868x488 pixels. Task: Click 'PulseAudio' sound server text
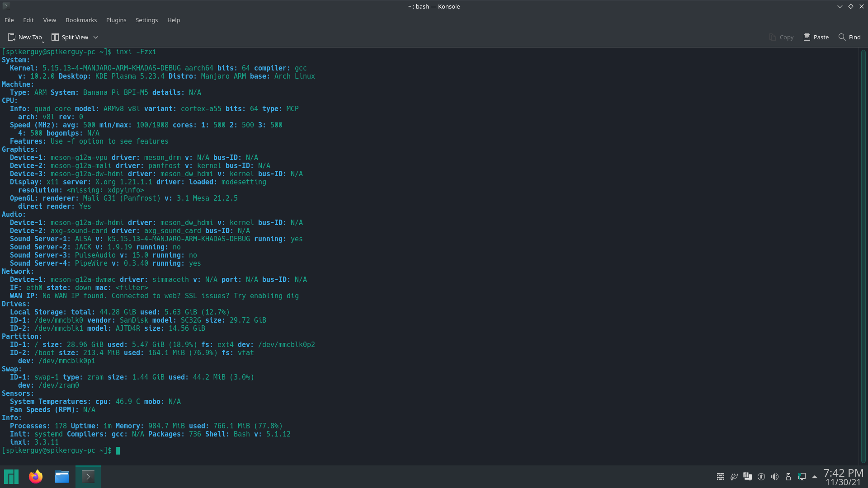pos(95,255)
